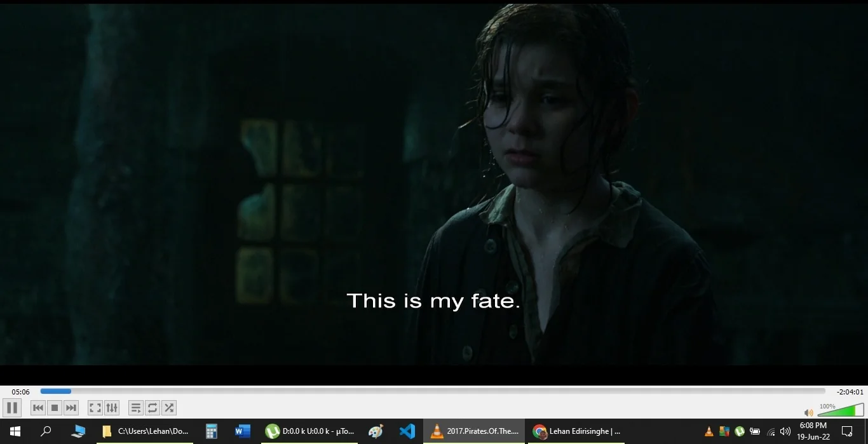
Task: Open the Paint app in taskbar
Action: coord(376,432)
